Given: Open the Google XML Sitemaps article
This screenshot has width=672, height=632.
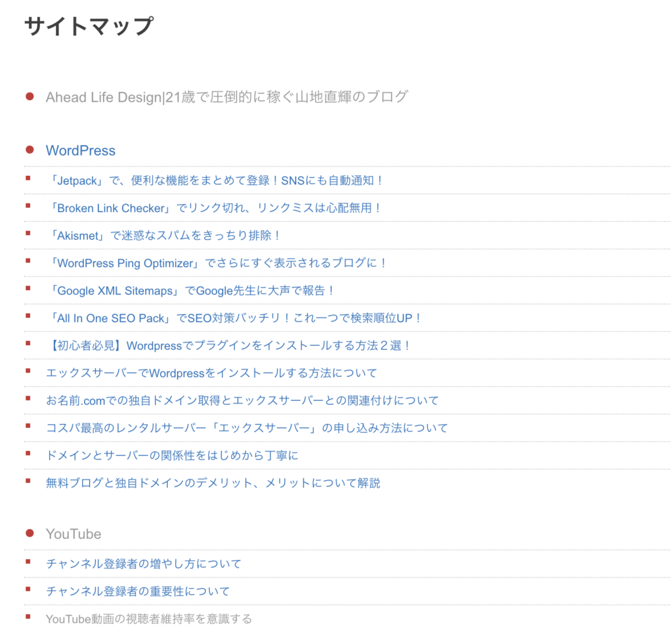Looking at the screenshot, I should click(190, 291).
